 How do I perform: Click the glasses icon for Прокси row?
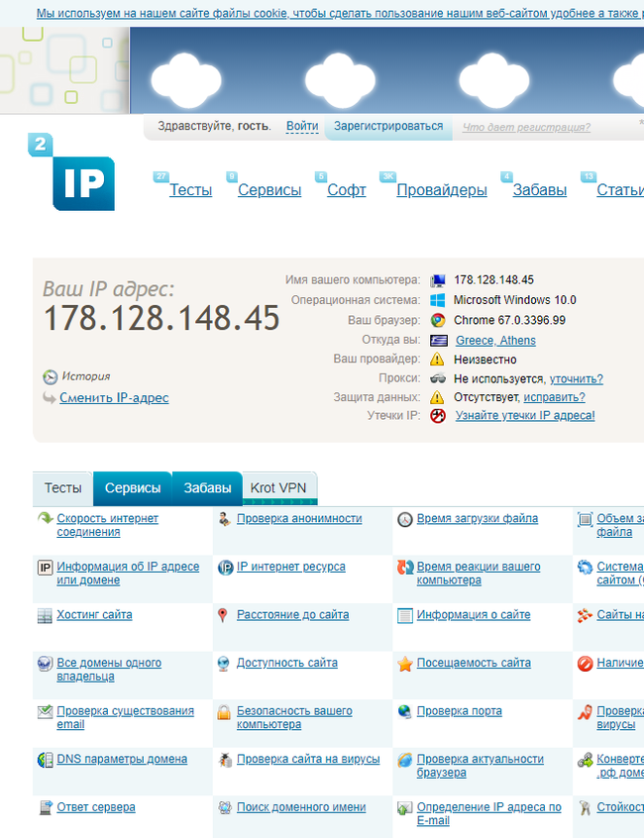[x=438, y=378]
